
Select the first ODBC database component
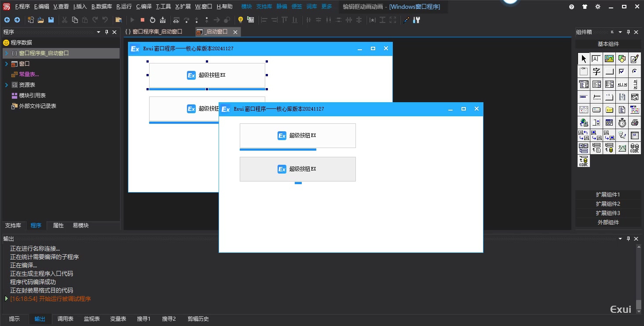coord(635,148)
